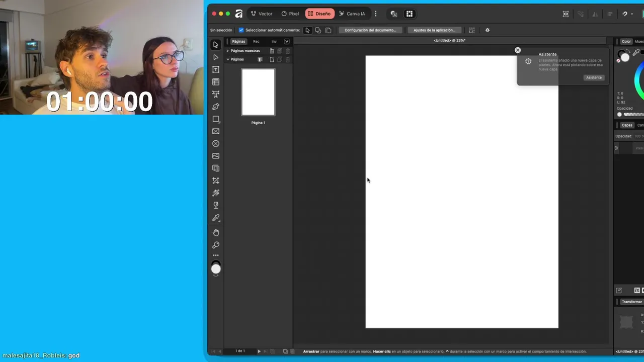
Task: Click the Asistente gear icon in notification
Action: pyautogui.click(x=528, y=61)
